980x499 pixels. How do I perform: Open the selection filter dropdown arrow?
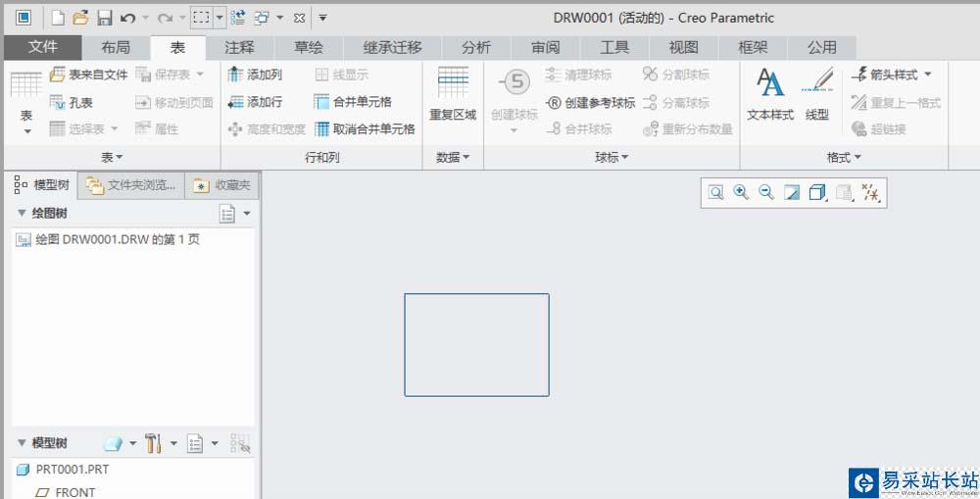(x=220, y=18)
